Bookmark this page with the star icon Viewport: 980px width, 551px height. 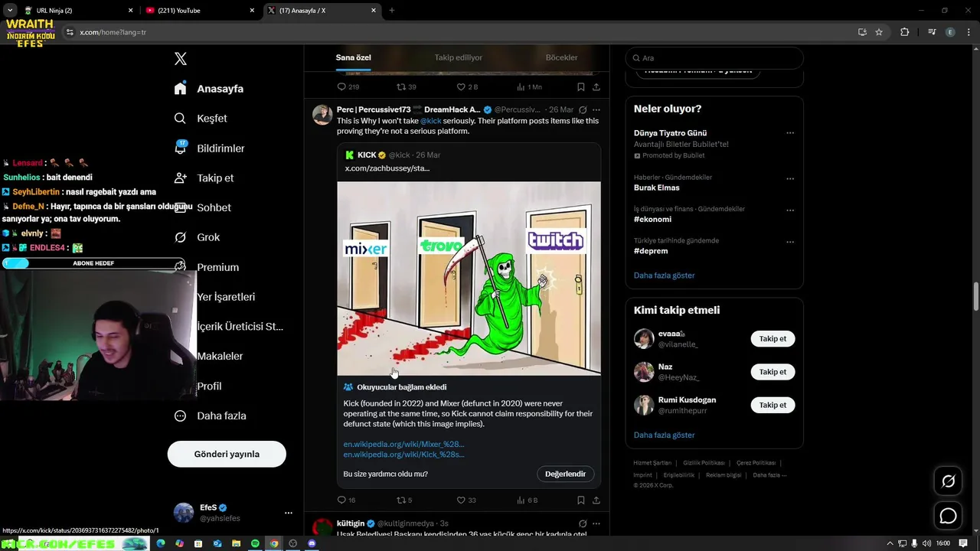pyautogui.click(x=879, y=32)
